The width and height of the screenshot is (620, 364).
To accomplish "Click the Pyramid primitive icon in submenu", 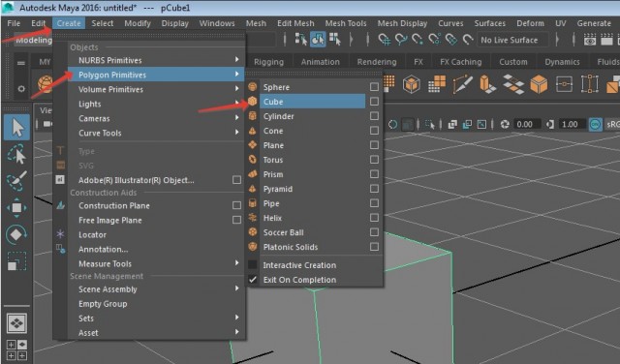I will pos(253,189).
